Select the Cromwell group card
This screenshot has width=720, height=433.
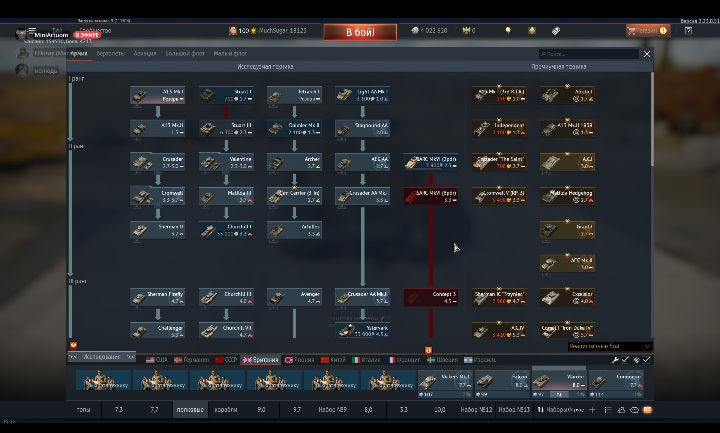[x=158, y=197]
